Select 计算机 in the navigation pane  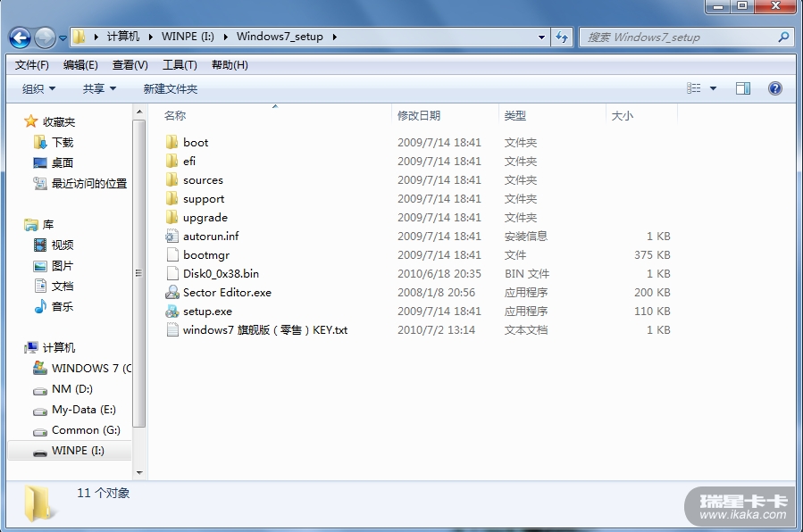click(x=59, y=348)
